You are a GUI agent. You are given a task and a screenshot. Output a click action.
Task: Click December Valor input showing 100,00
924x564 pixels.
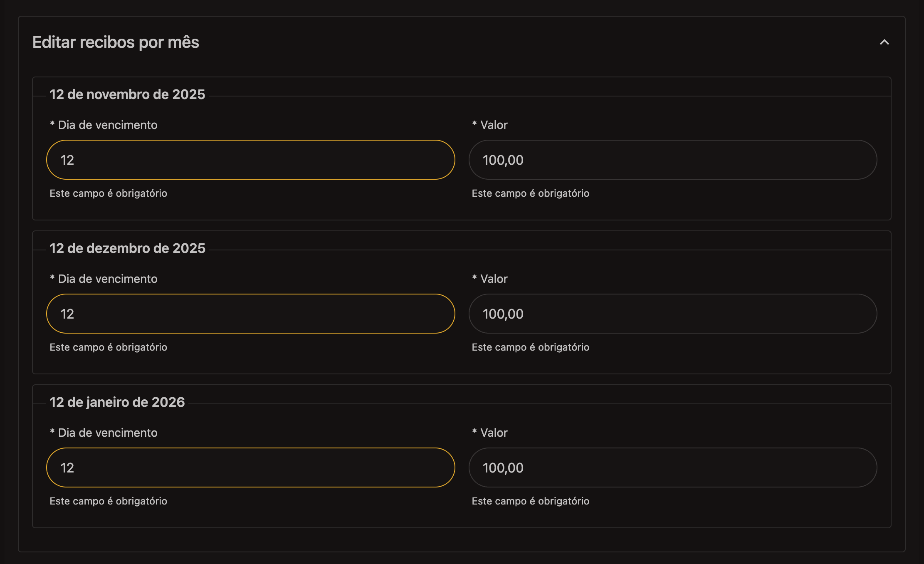[x=672, y=314]
